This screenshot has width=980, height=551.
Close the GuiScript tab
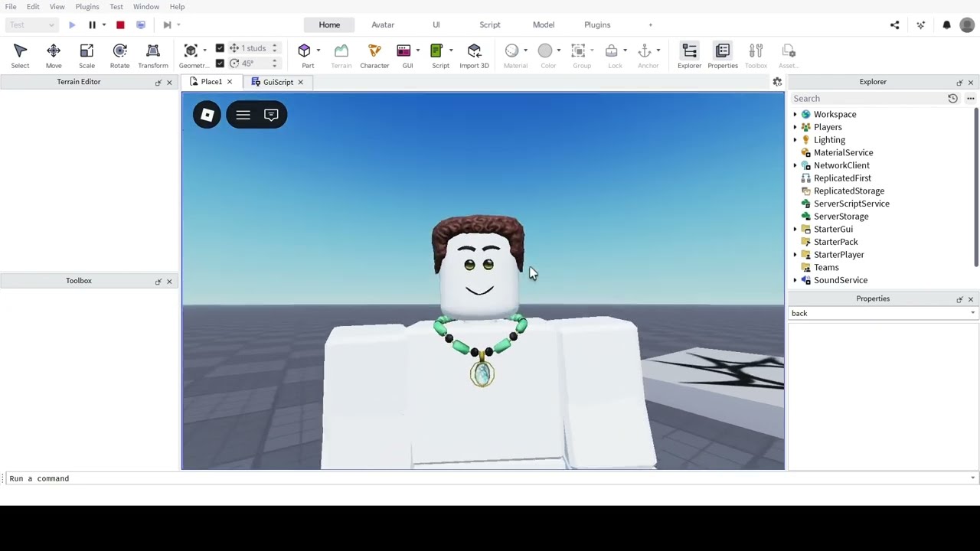pos(300,82)
